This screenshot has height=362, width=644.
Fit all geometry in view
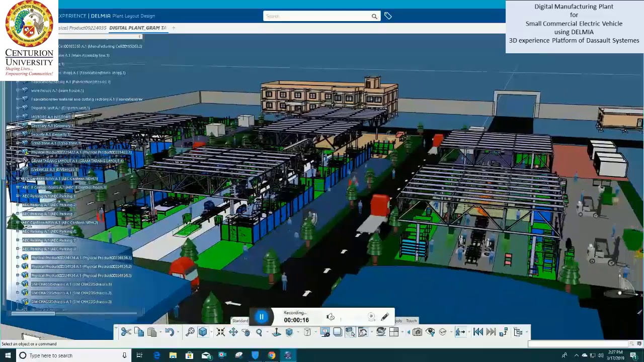tap(220, 332)
